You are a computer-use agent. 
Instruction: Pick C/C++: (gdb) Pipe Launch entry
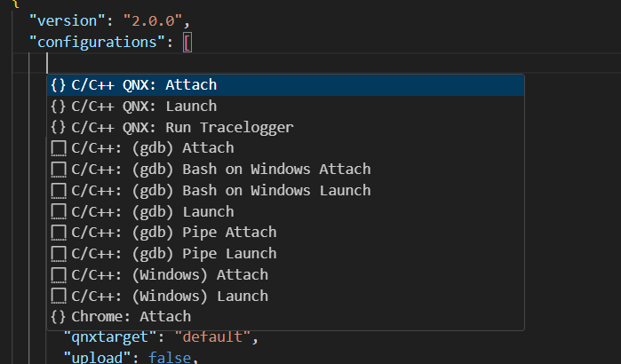[x=285, y=254]
